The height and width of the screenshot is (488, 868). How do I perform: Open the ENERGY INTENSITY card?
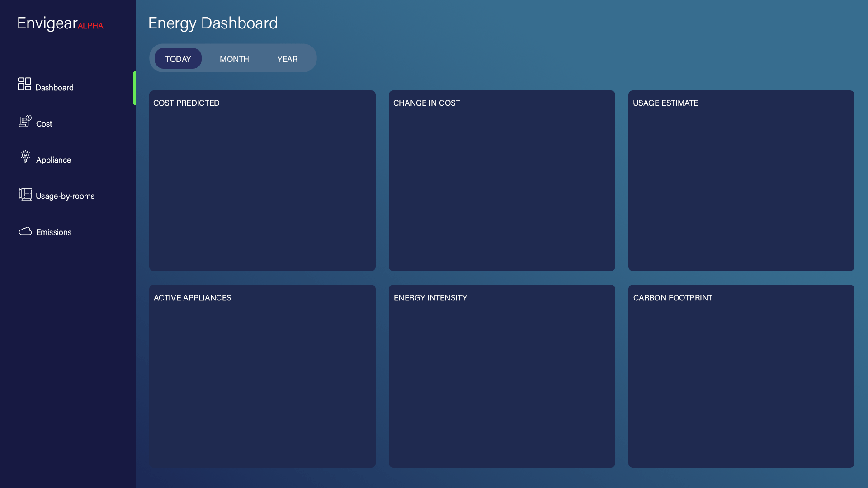[502, 376]
